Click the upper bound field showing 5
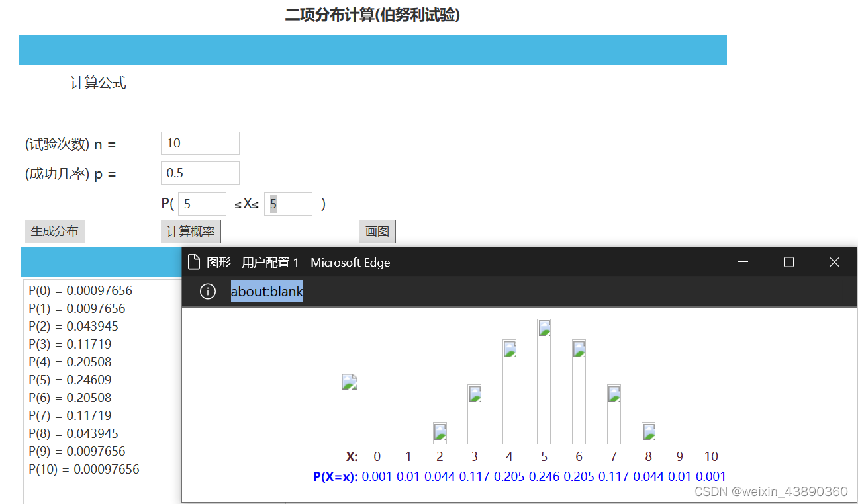858x504 pixels. point(288,204)
